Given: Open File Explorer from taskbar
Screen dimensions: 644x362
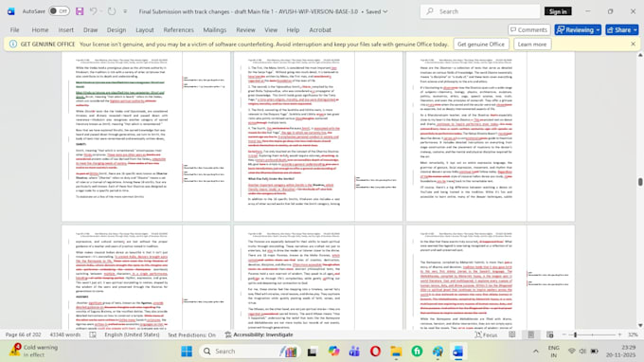Looking at the screenshot, I should point(396,352).
